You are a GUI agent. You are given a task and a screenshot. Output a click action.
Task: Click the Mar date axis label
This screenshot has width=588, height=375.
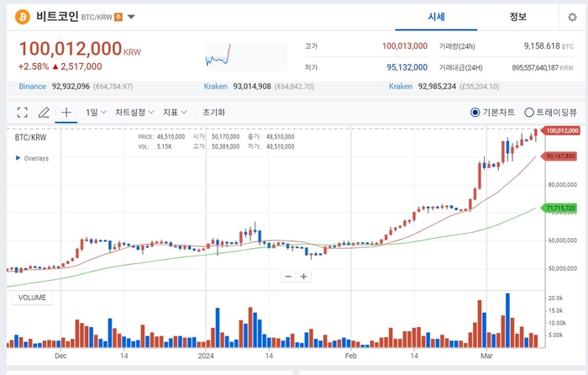pyautogui.click(x=486, y=356)
